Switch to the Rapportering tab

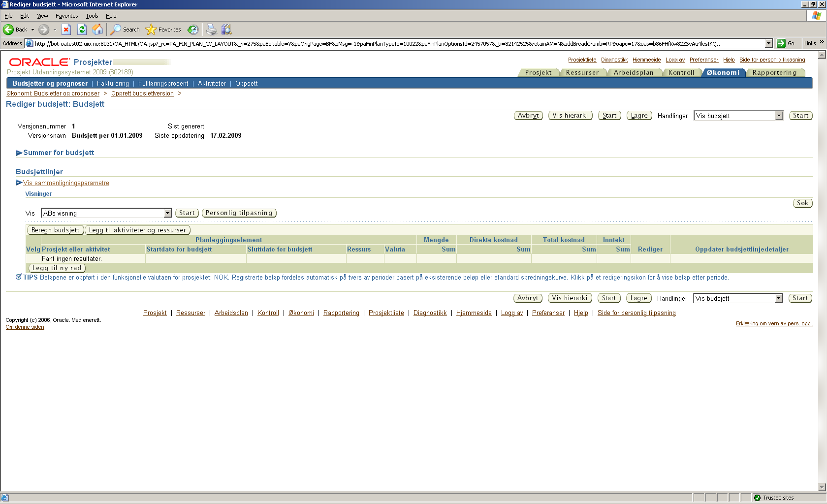pos(774,72)
